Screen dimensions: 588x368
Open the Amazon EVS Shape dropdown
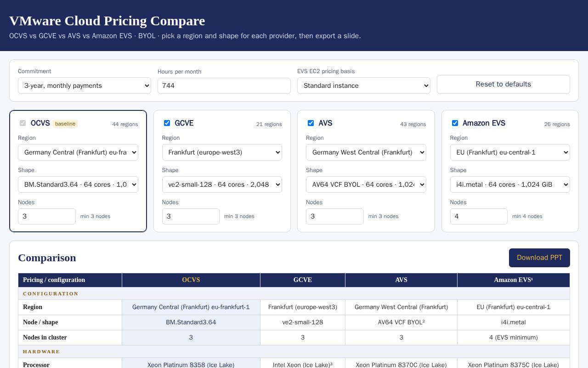pyautogui.click(x=510, y=184)
